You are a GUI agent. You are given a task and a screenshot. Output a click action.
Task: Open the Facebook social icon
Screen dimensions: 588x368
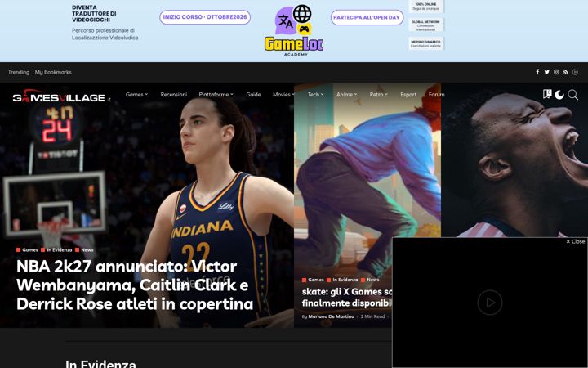[537, 72]
